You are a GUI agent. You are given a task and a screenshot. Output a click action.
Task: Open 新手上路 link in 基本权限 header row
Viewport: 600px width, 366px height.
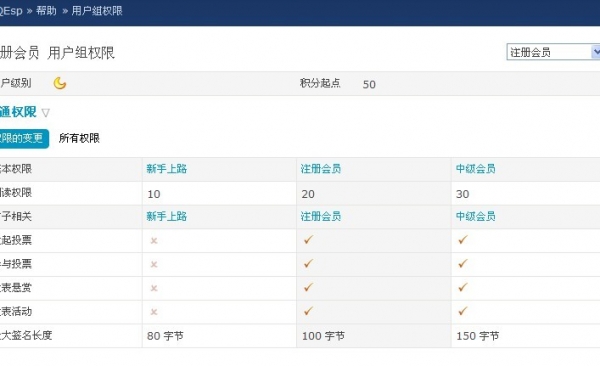tap(166, 169)
